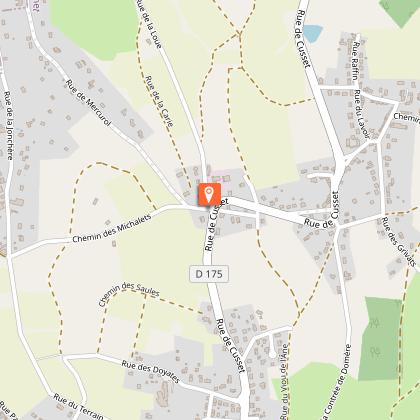
Task: Select the Rue des Grivats label
Action: (399, 241)
